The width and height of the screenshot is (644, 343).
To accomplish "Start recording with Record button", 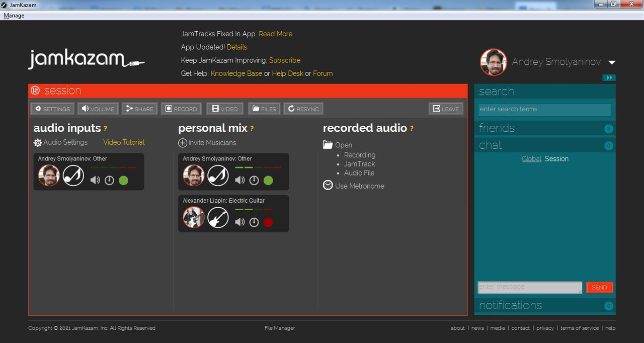I will coord(181,109).
